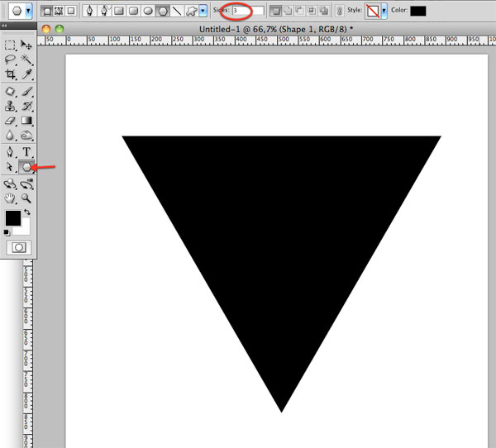Open the shape Color swatch
Viewport: 496px width, 448px height.
tap(417, 11)
